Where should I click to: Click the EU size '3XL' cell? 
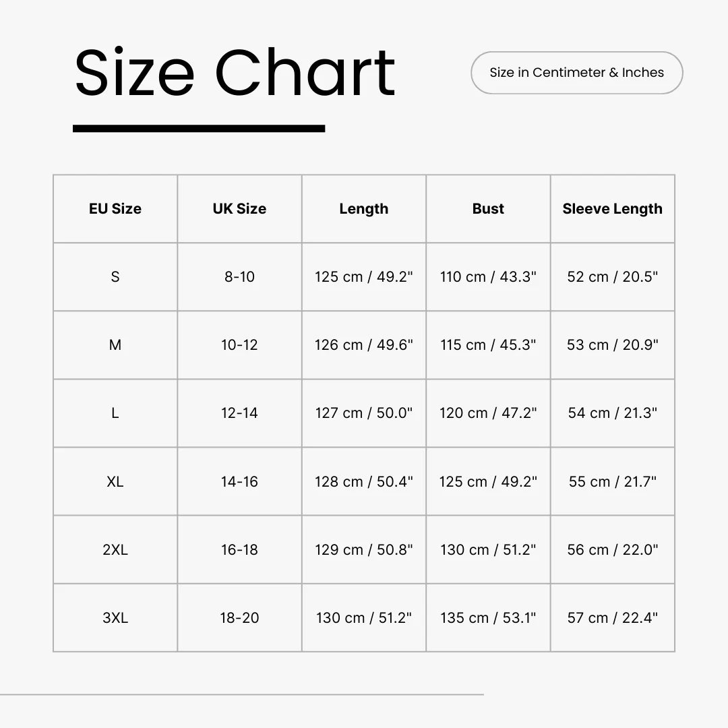tap(115, 618)
